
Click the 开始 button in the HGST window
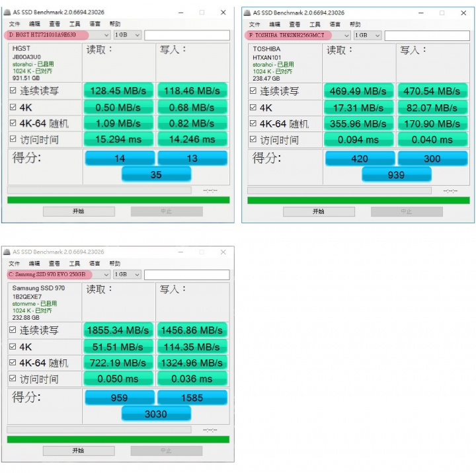click(79, 211)
